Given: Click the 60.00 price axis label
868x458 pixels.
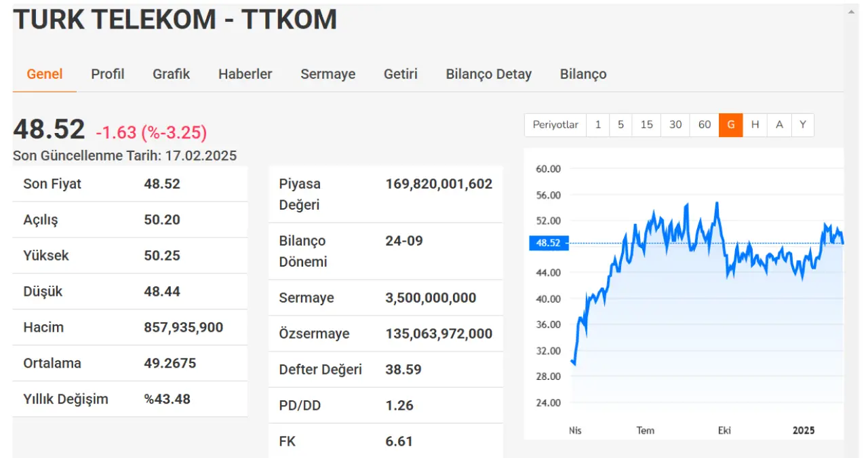Looking at the screenshot, I should 549,169.
